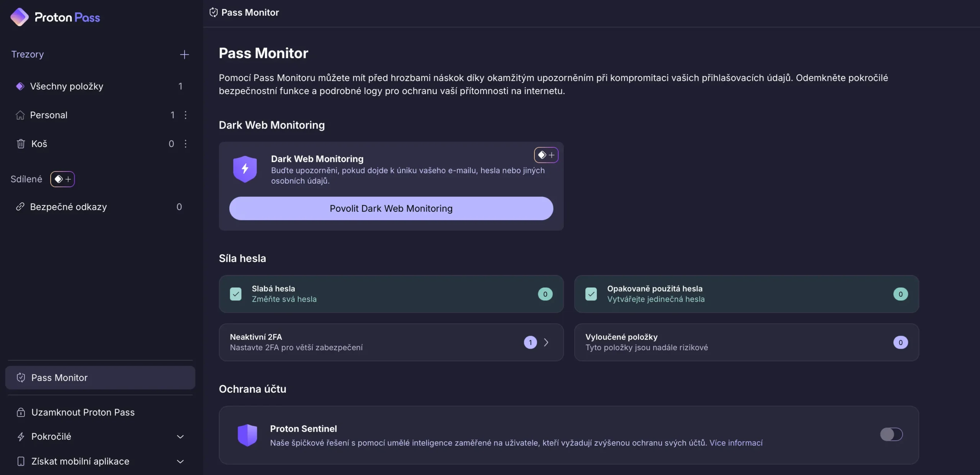Image resolution: width=980 pixels, height=475 pixels.
Task: Click the Opakovaně použitá hesla checkmark
Action: pyautogui.click(x=591, y=294)
